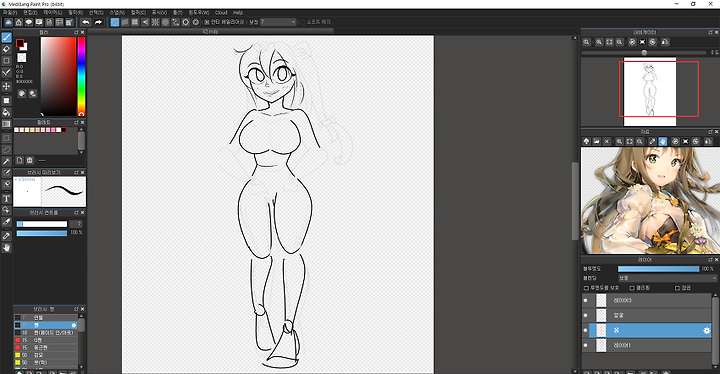Click the cloud icon in top toolbar

(x=8, y=22)
